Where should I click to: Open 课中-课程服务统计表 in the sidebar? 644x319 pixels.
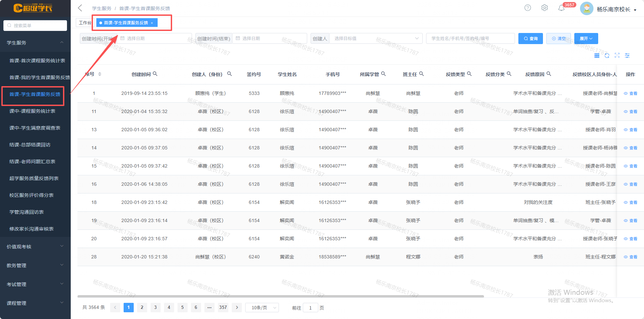32,111
